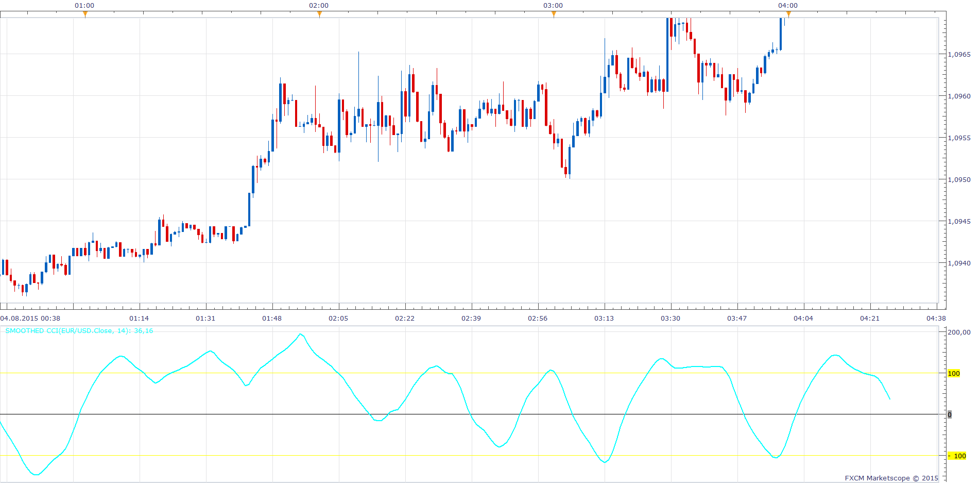This screenshot has width=980, height=483.
Task: Click the 04:38 time axis label
Action: [x=936, y=318]
